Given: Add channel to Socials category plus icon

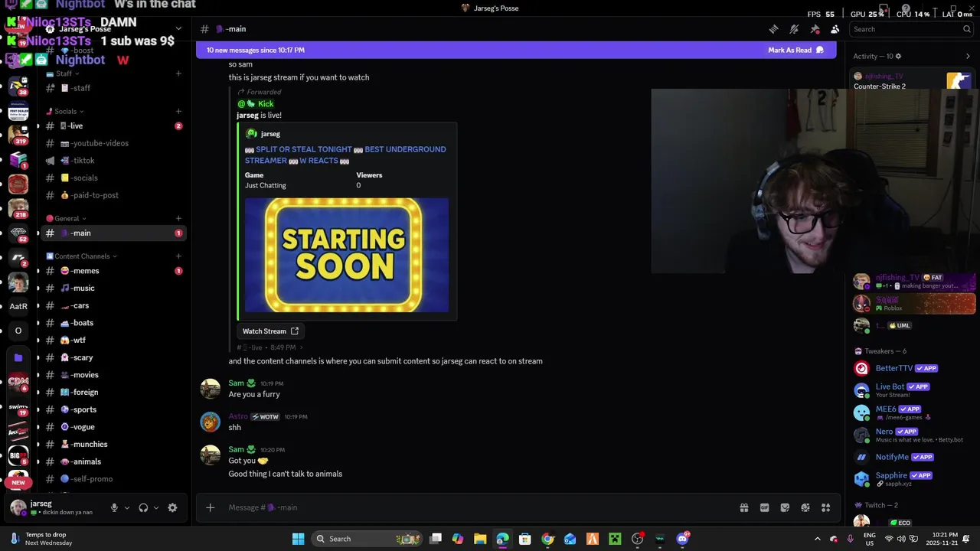Looking at the screenshot, I should [178, 111].
